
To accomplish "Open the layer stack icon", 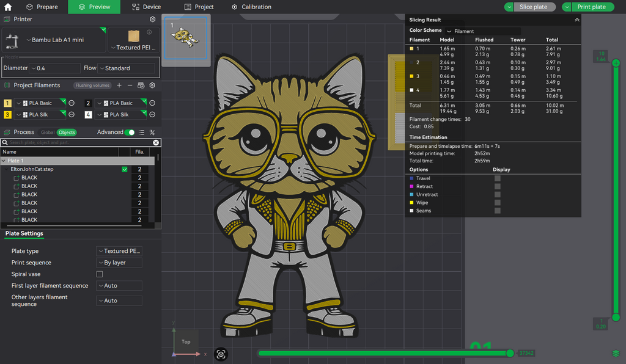I will click(x=616, y=353).
